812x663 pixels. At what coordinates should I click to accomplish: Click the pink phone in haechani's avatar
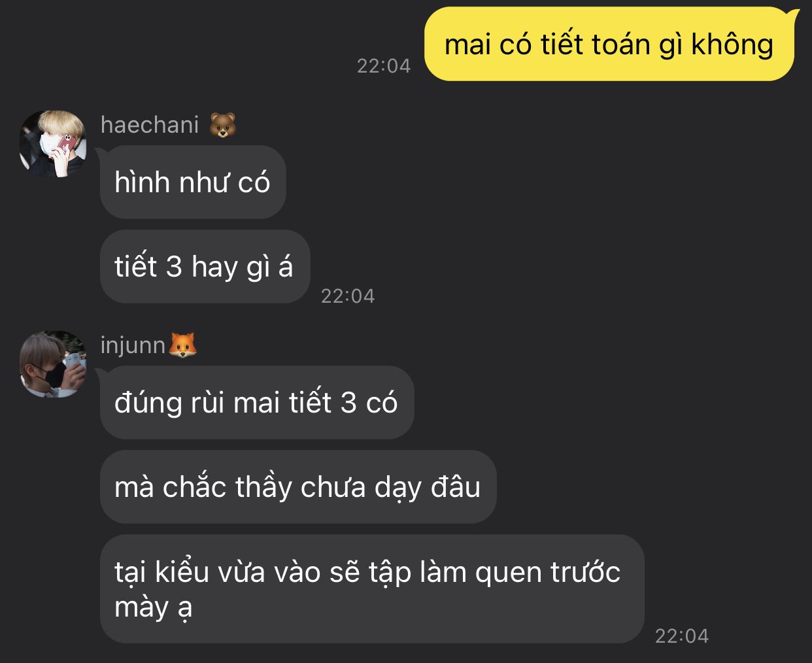(65, 144)
